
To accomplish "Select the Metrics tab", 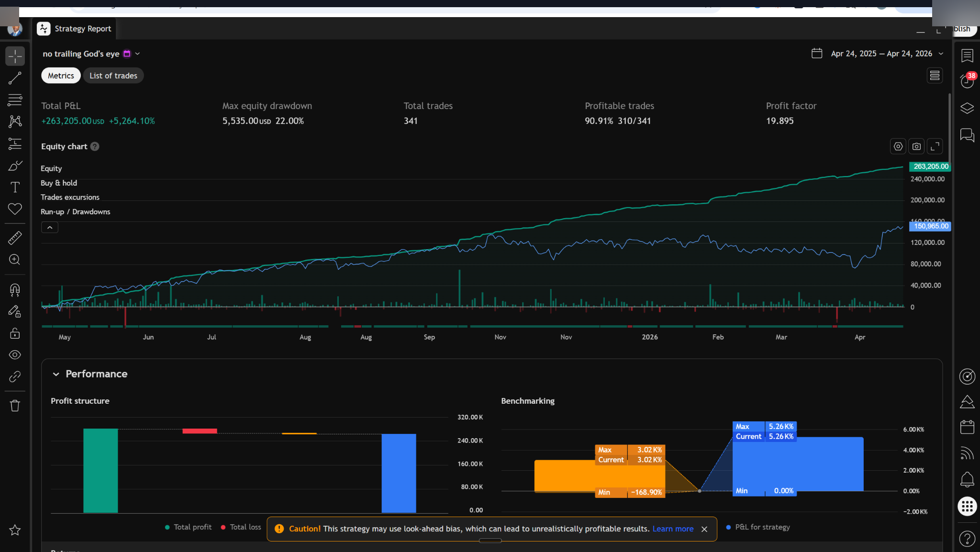I will (x=61, y=76).
